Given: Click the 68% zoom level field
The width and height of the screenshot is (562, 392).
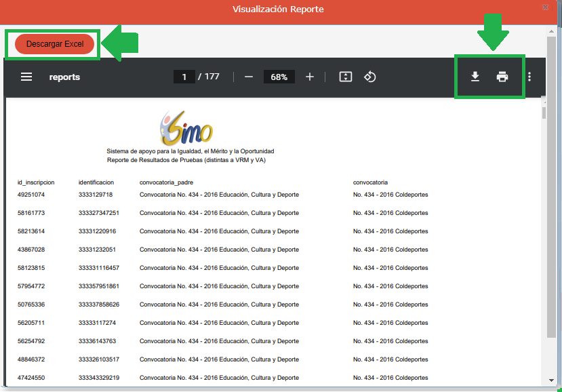Looking at the screenshot, I should pyautogui.click(x=279, y=77).
